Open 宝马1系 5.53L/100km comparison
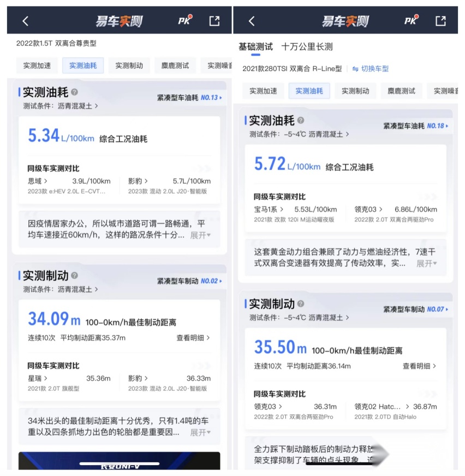465x476 pixels. coord(295,214)
